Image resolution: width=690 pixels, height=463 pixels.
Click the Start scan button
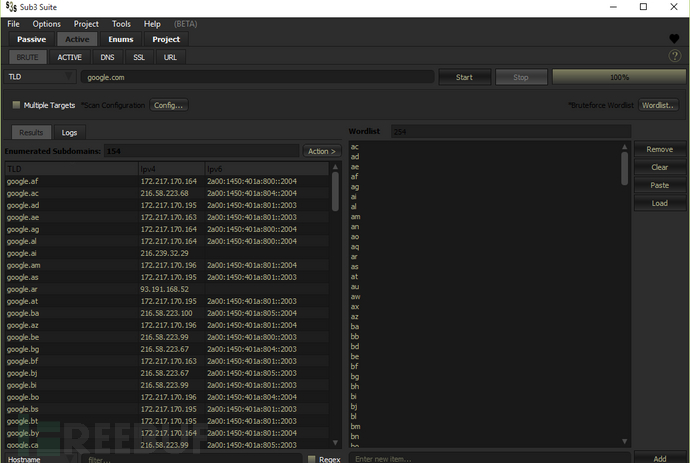[464, 77]
